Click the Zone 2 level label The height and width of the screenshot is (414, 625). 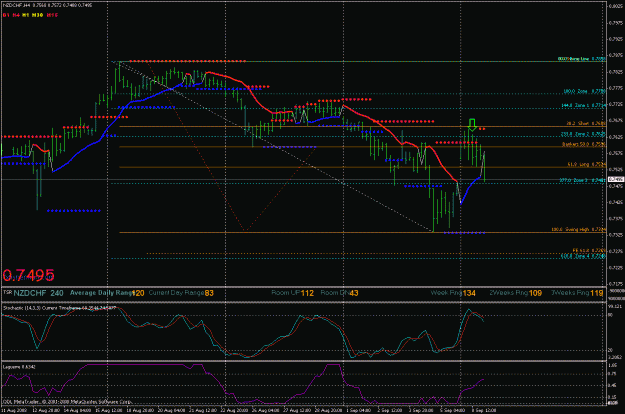584,134
